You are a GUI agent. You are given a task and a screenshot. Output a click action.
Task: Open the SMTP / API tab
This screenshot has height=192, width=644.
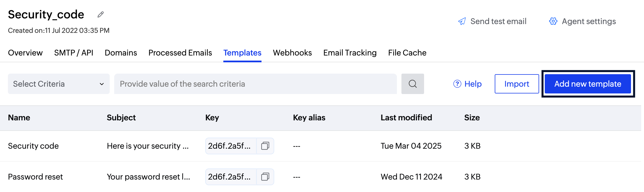(x=74, y=53)
